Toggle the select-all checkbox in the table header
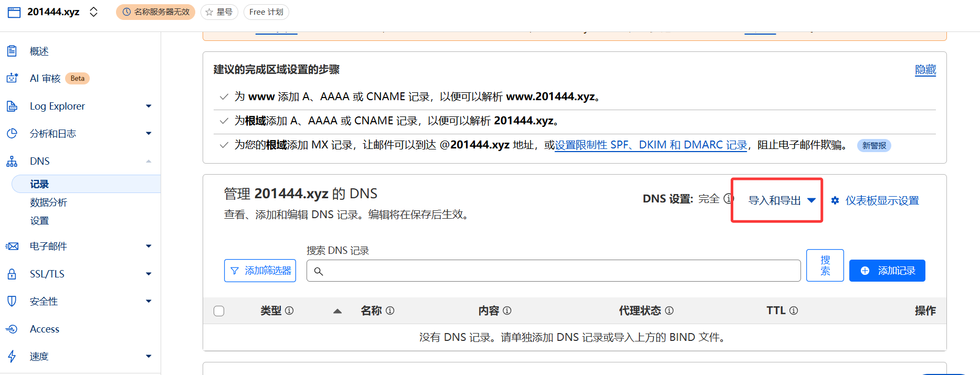The image size is (980, 375). [x=219, y=311]
